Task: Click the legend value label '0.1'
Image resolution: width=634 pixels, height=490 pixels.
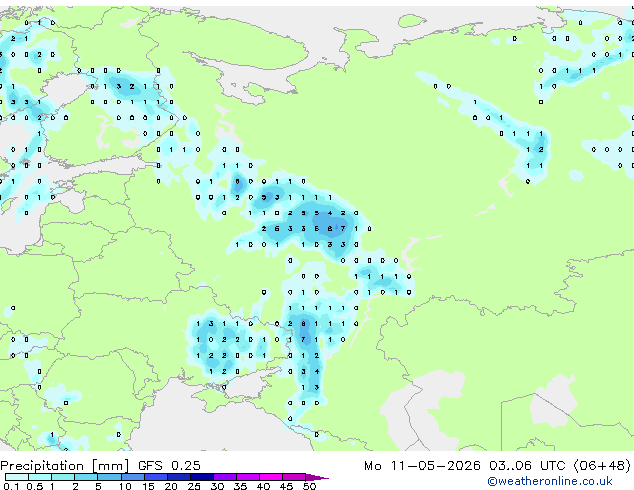Action: pyautogui.click(x=11, y=486)
